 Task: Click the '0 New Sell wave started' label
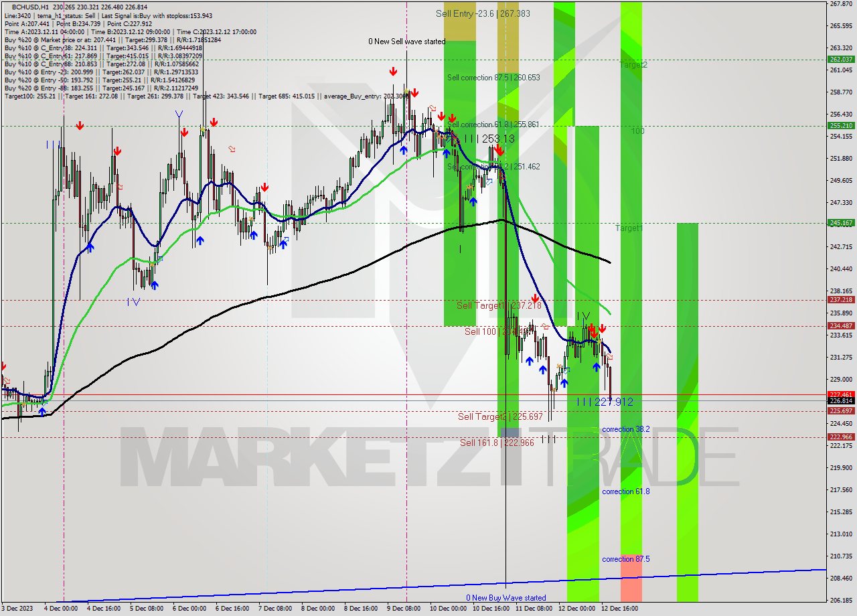406,42
